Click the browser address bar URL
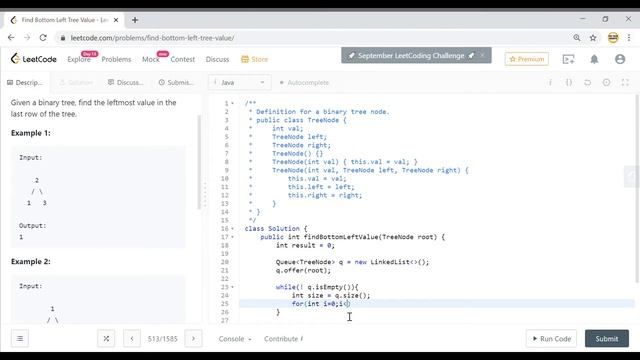The height and width of the screenshot is (360, 640). 152,38
